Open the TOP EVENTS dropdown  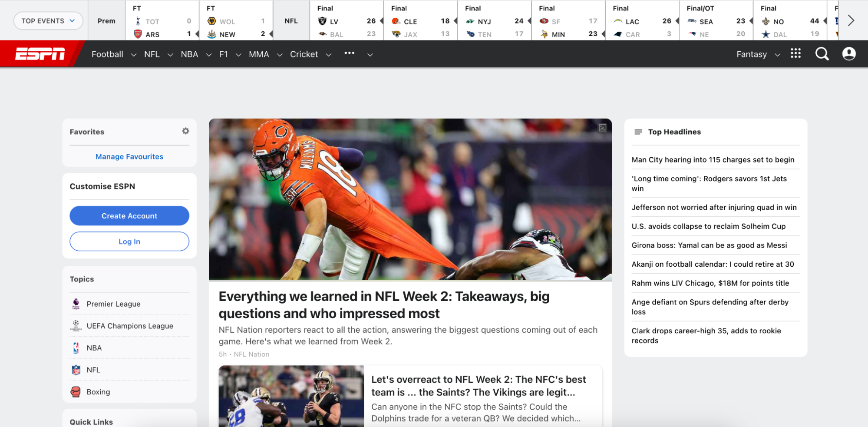48,21
